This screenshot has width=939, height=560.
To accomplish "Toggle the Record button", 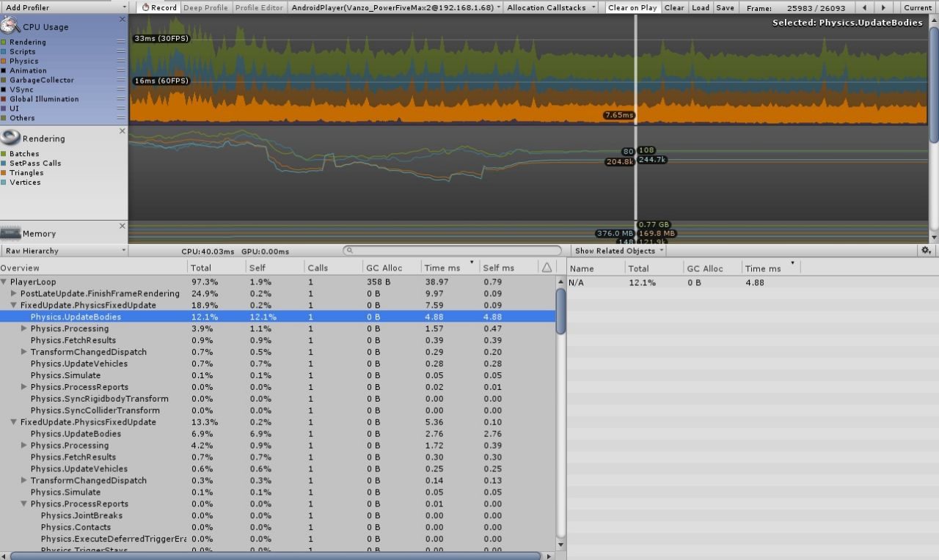I will [159, 7].
